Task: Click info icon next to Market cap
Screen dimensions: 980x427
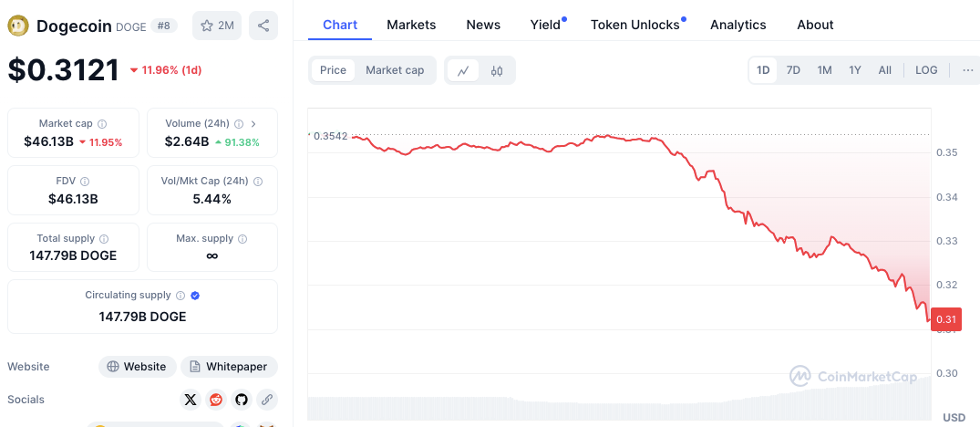Action: (x=102, y=124)
